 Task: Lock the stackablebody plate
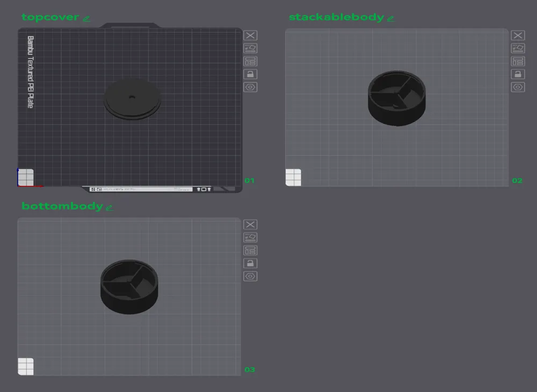518,74
